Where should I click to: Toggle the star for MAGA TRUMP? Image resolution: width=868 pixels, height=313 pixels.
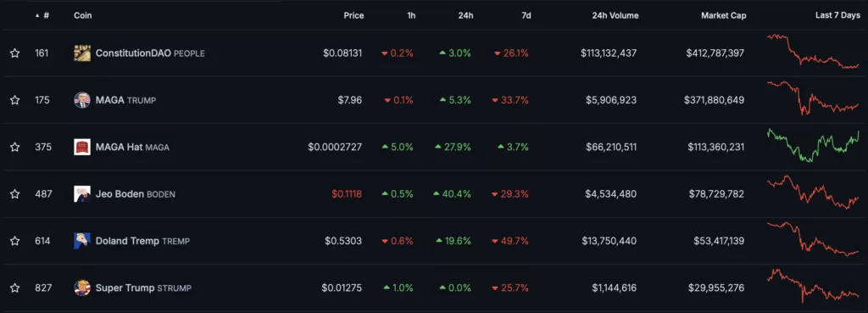[x=15, y=100]
